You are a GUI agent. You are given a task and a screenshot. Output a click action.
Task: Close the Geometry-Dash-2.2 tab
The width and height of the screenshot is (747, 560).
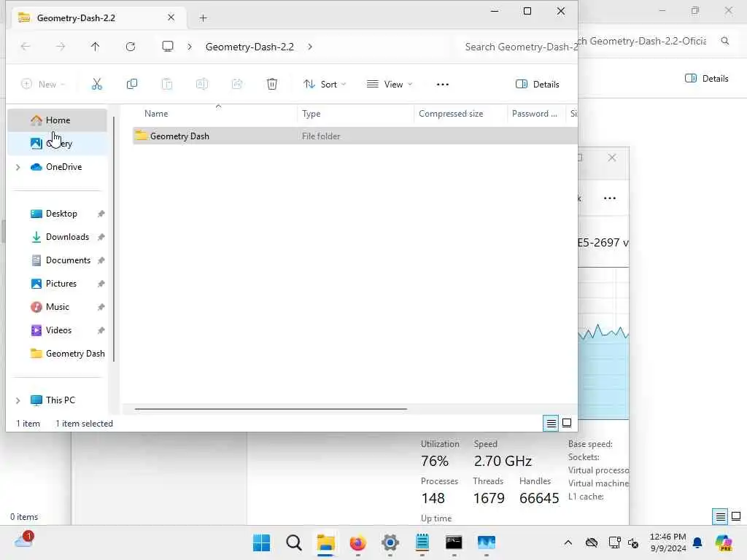171,17
